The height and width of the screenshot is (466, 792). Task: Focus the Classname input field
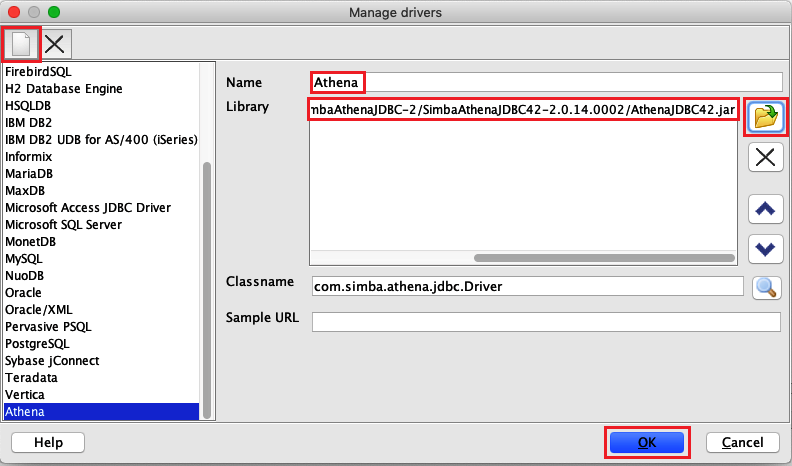[527, 286]
